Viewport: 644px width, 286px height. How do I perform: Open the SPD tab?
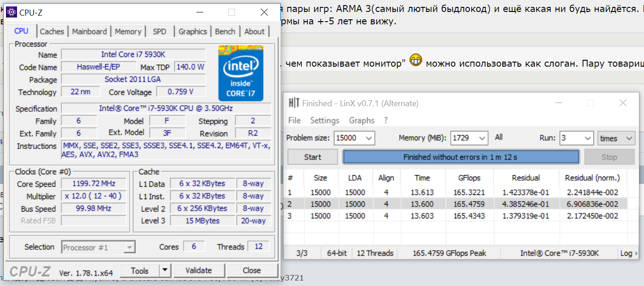[x=160, y=31]
